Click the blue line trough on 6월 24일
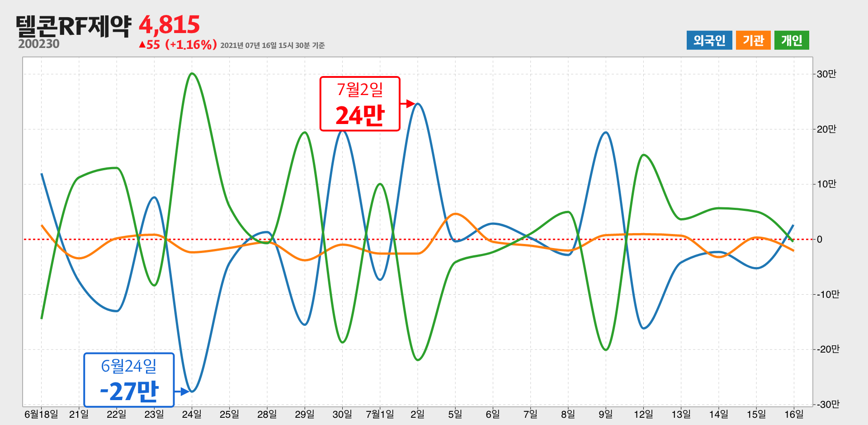This screenshot has width=868, height=425. tap(193, 391)
